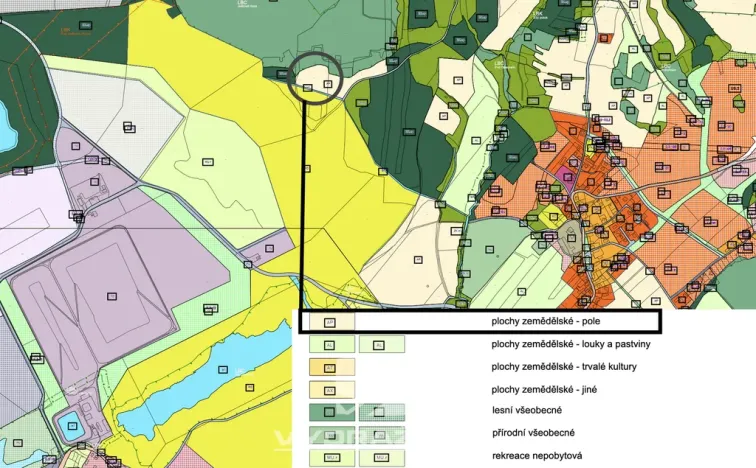Click the marker in the grey town-center plot
Screen dimensions: 756x468
point(572,238)
